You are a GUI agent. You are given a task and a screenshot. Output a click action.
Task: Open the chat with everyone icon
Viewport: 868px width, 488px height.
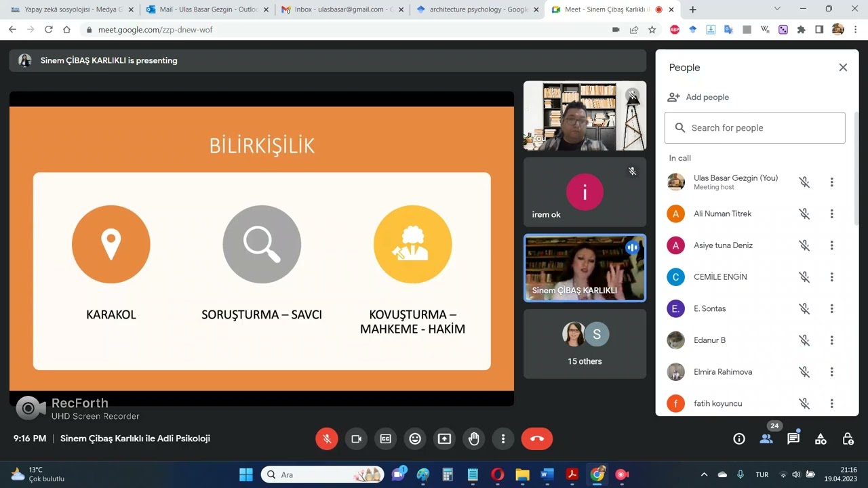click(x=793, y=439)
